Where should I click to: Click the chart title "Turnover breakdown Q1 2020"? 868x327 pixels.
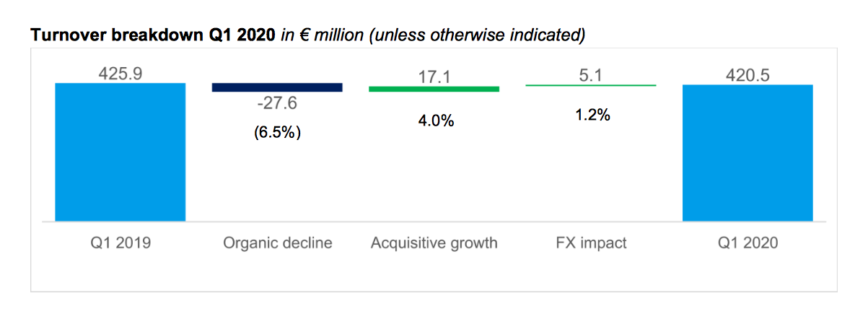pos(152,35)
